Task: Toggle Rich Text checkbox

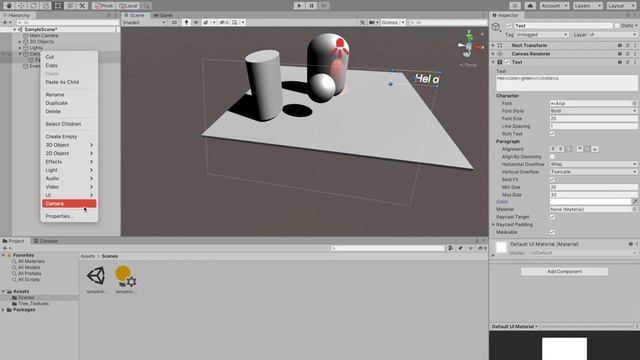Action: (552, 134)
